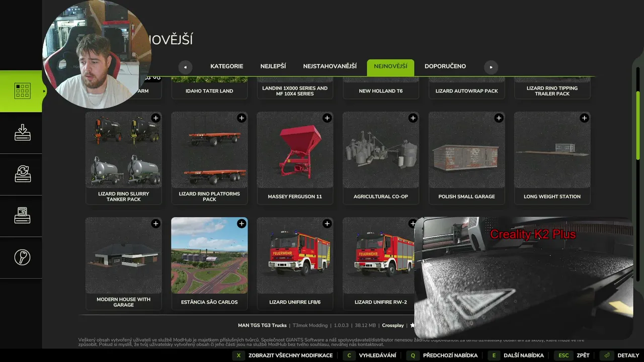644x362 pixels.
Task: Switch to the Nejlepší tab
Action: coord(273,66)
